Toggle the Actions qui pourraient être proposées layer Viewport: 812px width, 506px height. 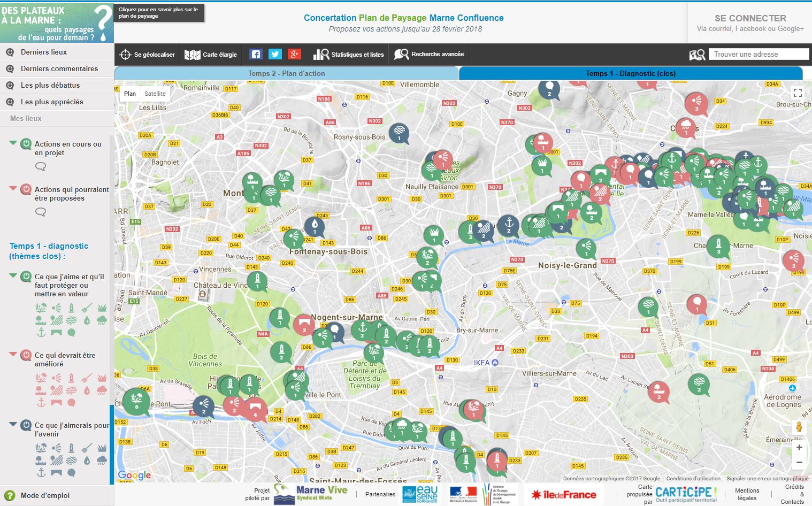[26, 189]
